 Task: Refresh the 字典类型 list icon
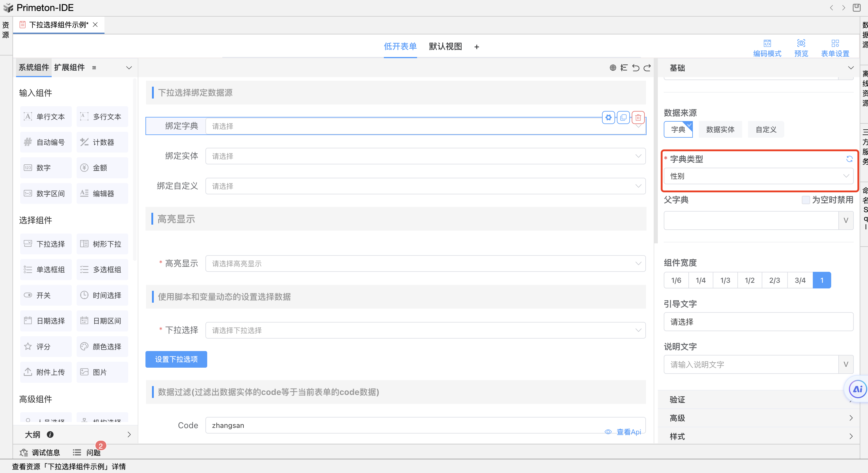coord(849,159)
